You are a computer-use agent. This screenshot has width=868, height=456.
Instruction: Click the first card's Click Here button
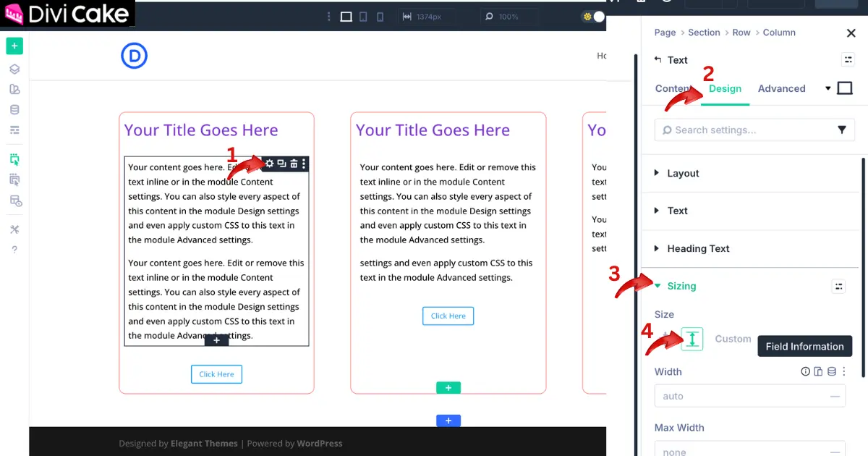point(216,374)
